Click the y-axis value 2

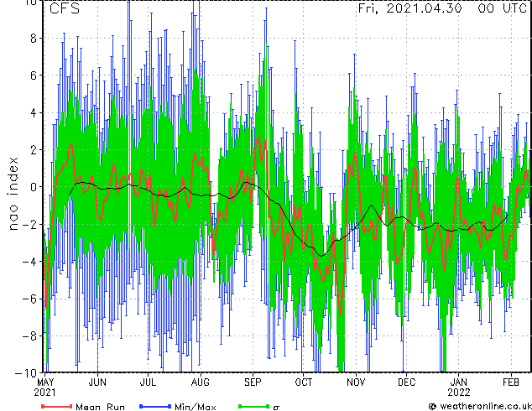(34, 150)
